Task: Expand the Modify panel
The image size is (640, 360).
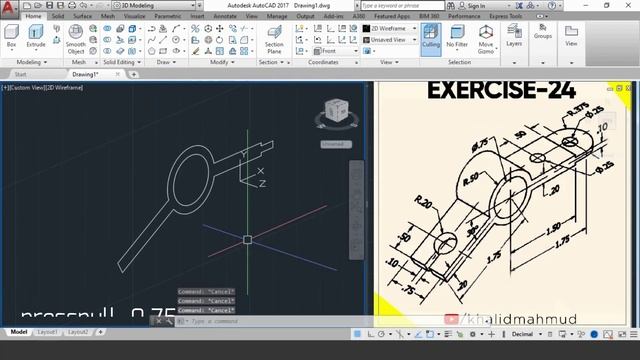Action: click(222, 62)
